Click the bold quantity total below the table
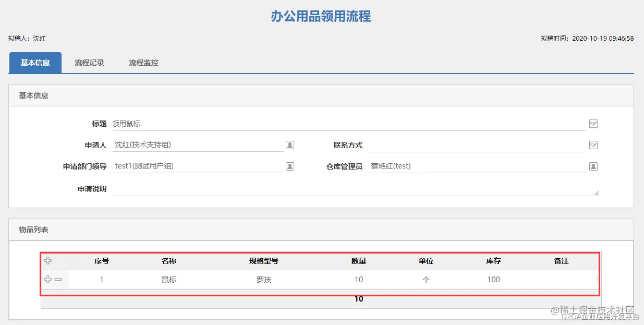Image resolution: width=644 pixels, height=325 pixels. (359, 299)
